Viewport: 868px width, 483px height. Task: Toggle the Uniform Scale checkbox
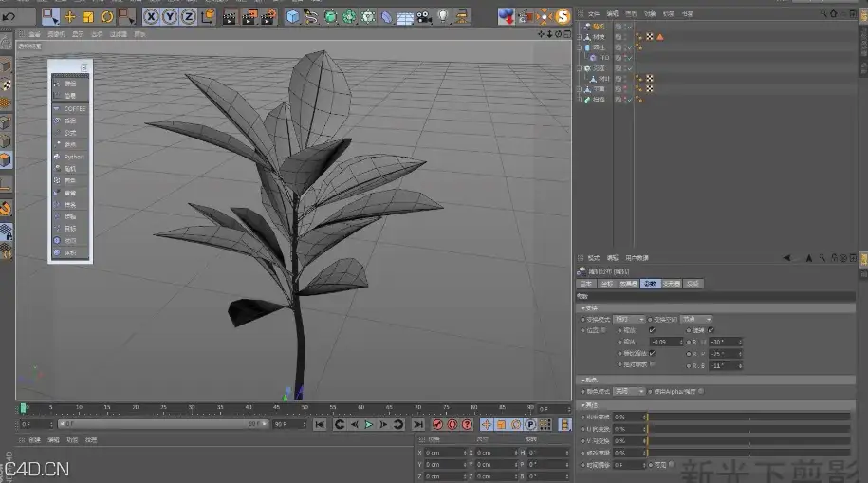652,353
